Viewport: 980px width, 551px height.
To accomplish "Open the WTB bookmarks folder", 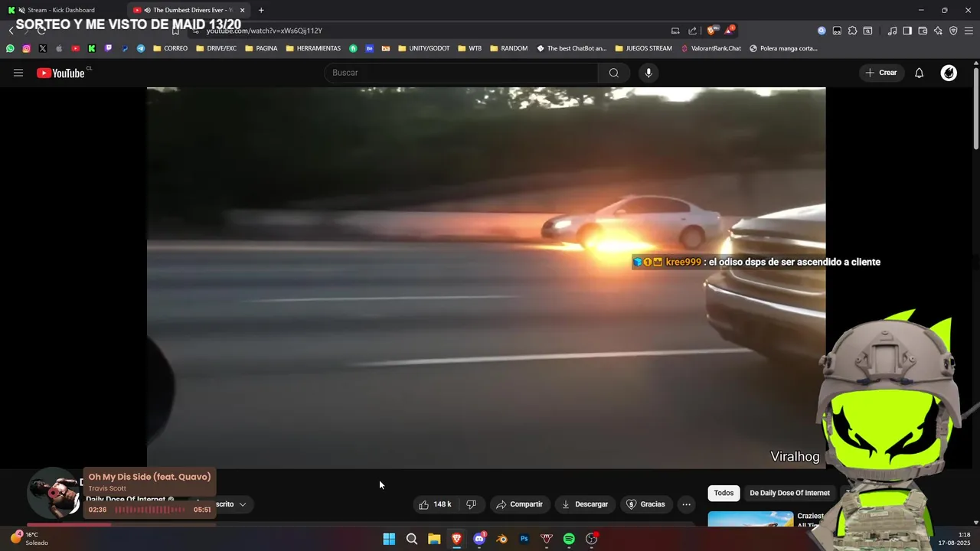I will [x=470, y=48].
